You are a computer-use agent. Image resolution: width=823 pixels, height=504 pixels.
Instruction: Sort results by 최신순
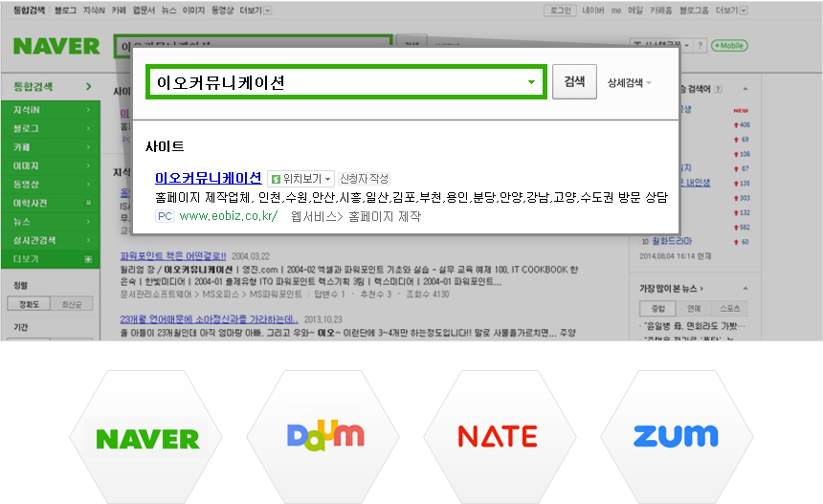click(x=72, y=304)
